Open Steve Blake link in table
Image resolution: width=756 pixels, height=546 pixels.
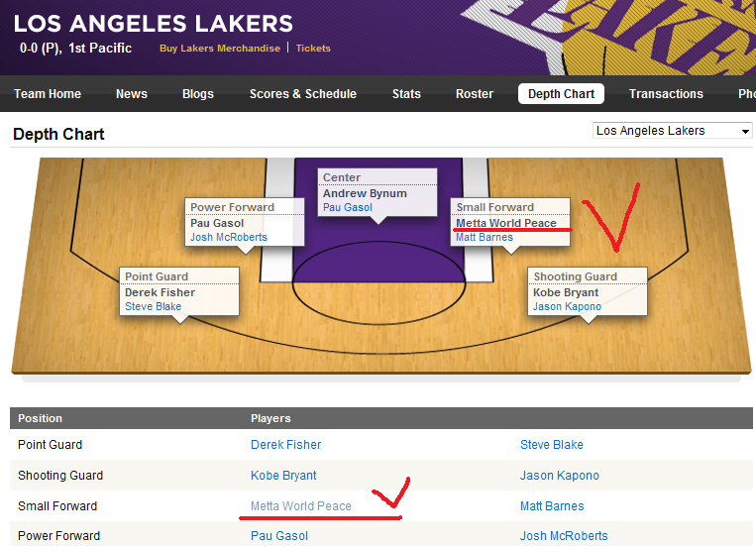(x=552, y=445)
